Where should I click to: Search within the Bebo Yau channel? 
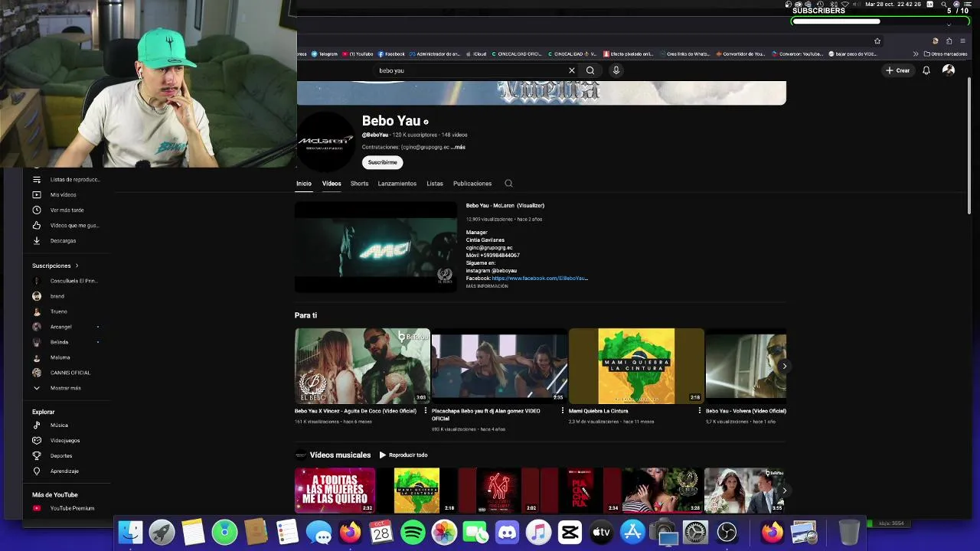tap(508, 184)
